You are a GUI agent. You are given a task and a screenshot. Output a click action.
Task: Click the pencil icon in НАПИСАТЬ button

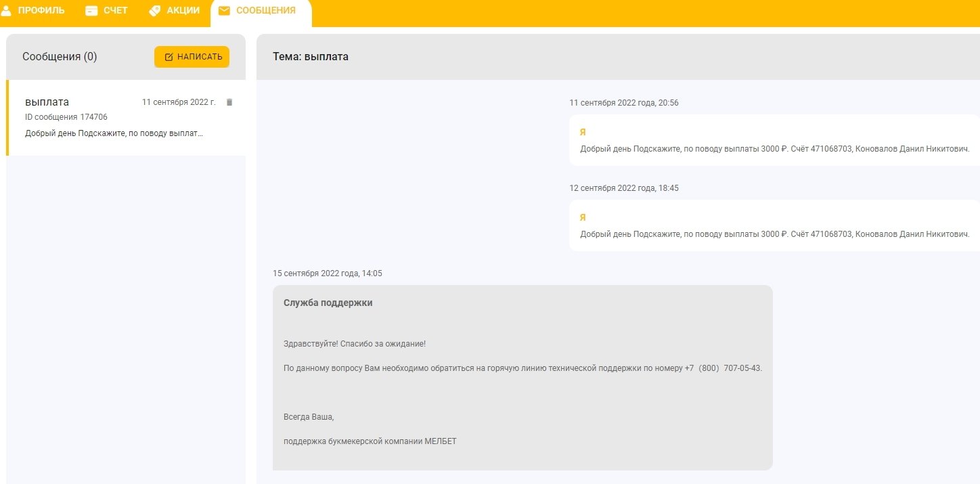(169, 57)
